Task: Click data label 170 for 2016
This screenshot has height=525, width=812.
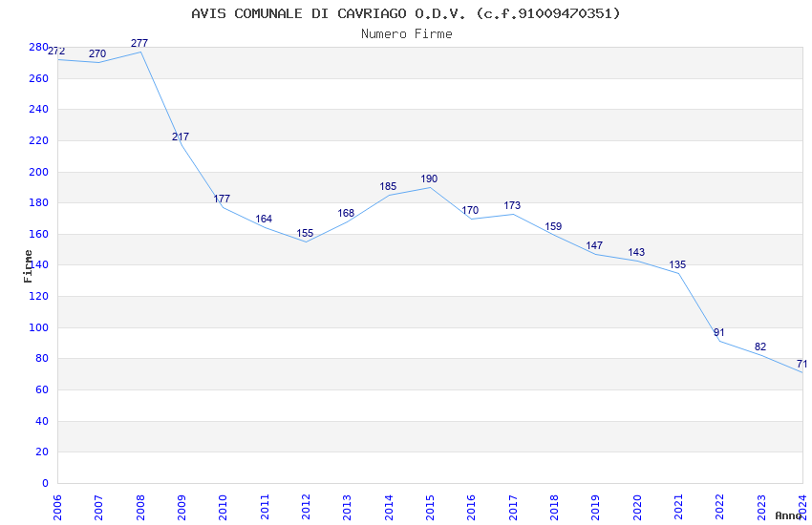Action: [470, 211]
